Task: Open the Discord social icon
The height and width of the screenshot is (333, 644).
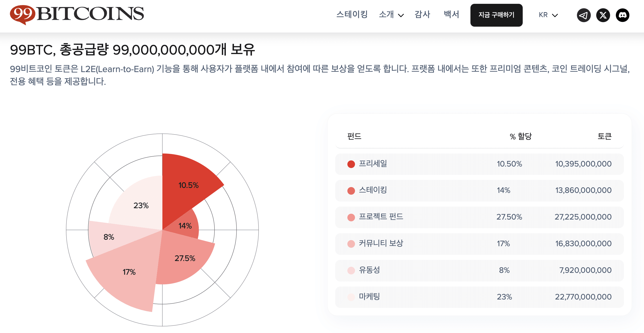Action: pos(622,15)
